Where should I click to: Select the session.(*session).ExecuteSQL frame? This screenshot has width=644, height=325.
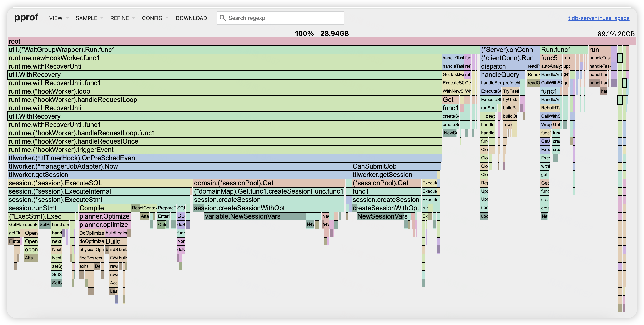(100, 183)
